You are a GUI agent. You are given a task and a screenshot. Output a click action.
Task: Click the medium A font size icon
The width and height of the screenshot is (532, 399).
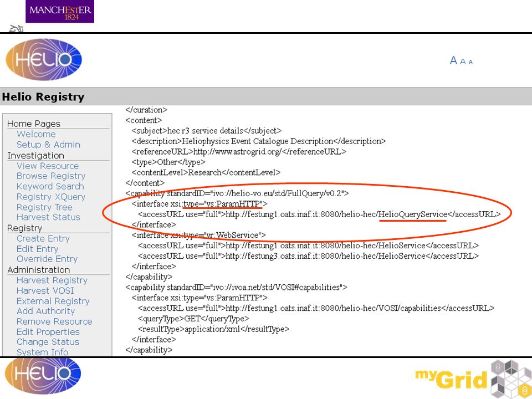pos(463,62)
